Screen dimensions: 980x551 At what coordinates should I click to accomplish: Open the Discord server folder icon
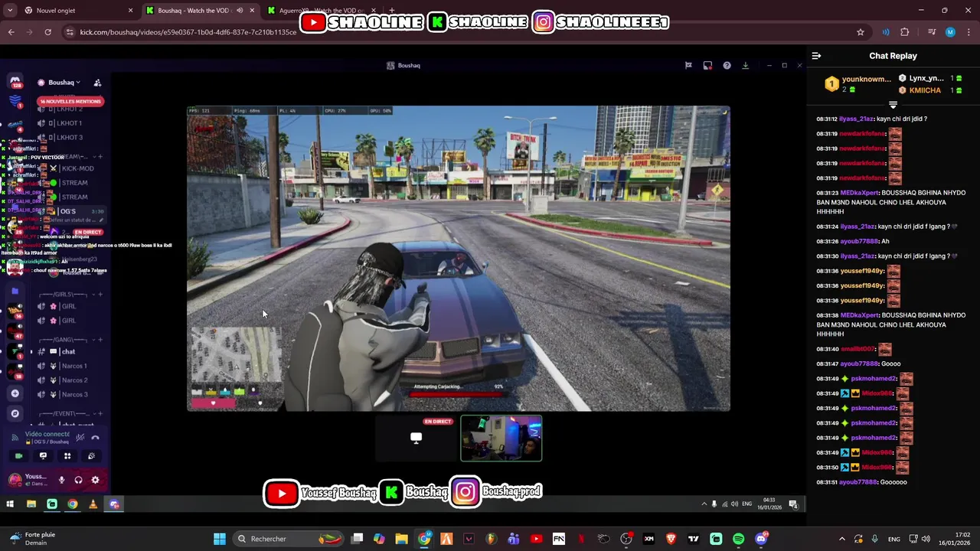pos(15,292)
